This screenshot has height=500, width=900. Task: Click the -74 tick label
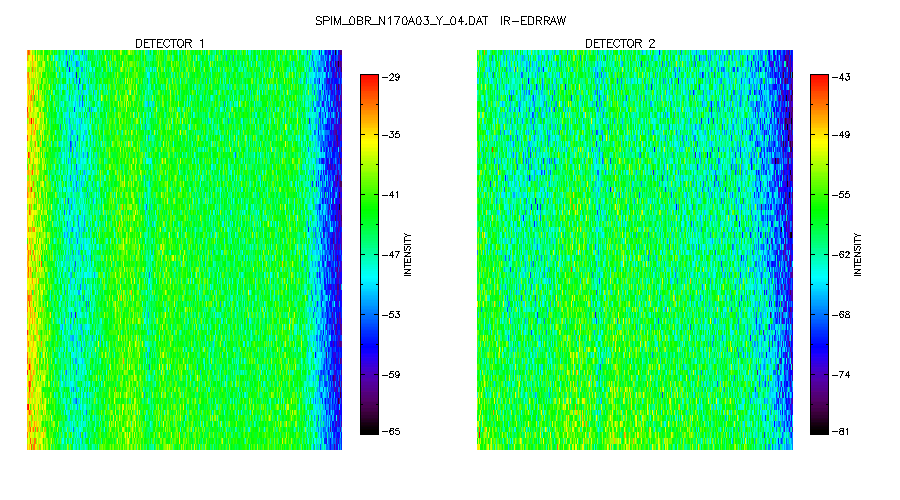pyautogui.click(x=841, y=375)
